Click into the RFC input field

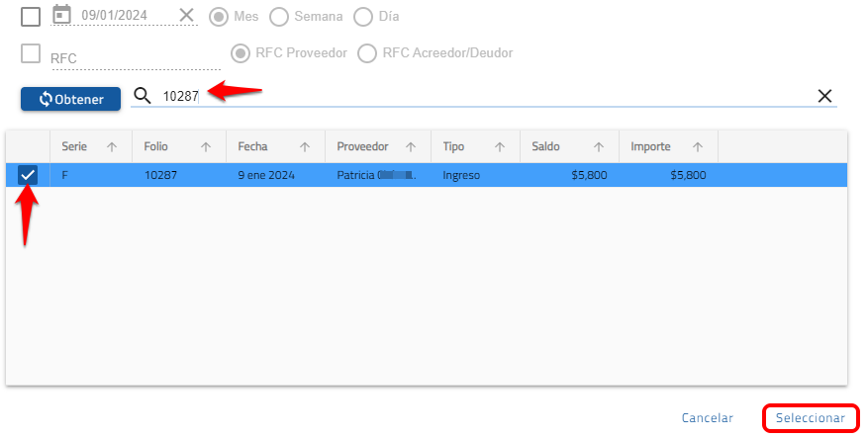pos(134,58)
